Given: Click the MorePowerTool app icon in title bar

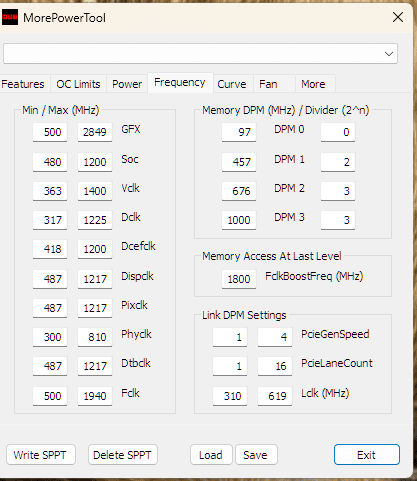Looking at the screenshot, I should click(10, 17).
